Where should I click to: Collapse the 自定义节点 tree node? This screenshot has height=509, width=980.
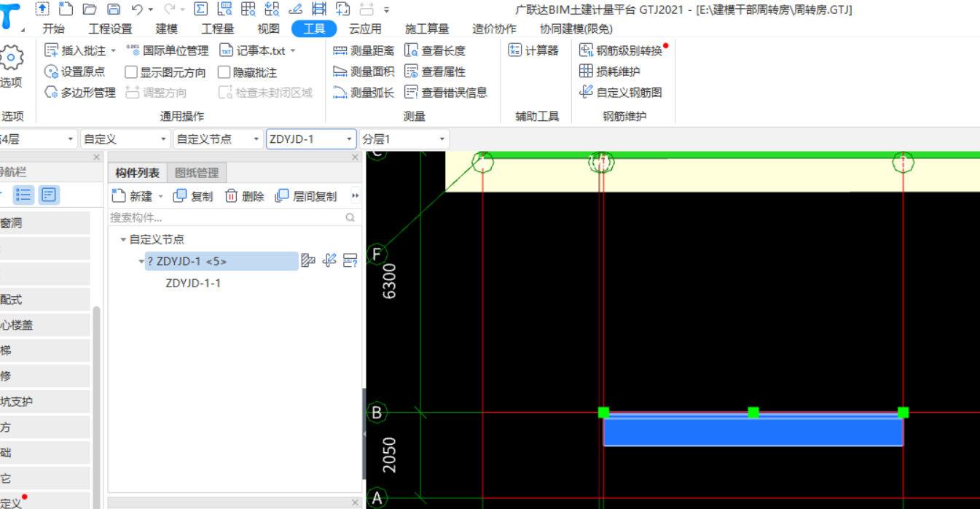tap(123, 239)
